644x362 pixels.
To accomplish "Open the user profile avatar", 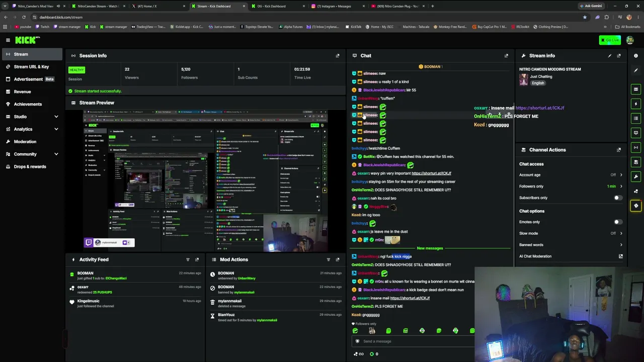I will [629, 40].
